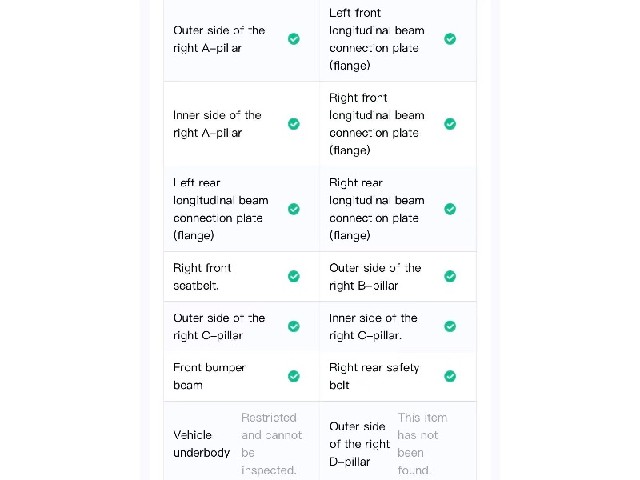Viewport: 640px width, 480px height.
Task: Click check icon for inner right A-pillar
Action: 293,124
